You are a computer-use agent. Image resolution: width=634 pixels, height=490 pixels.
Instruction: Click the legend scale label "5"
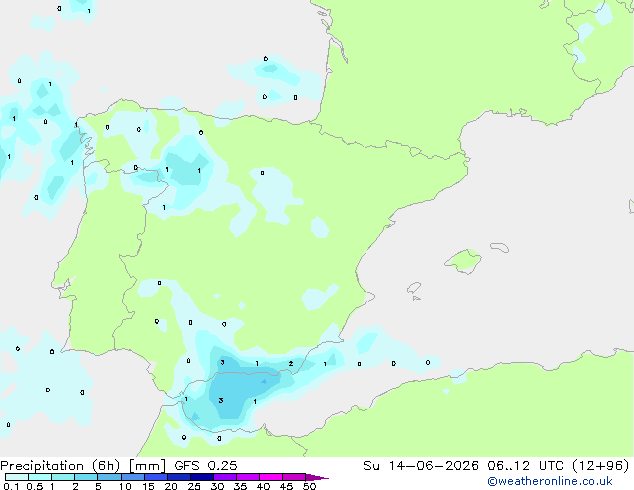click(x=98, y=486)
